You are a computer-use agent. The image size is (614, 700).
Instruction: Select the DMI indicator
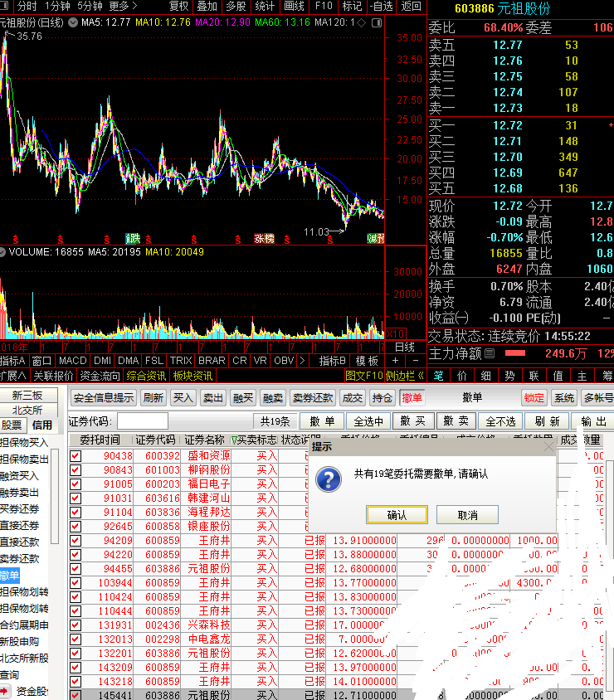[102, 361]
